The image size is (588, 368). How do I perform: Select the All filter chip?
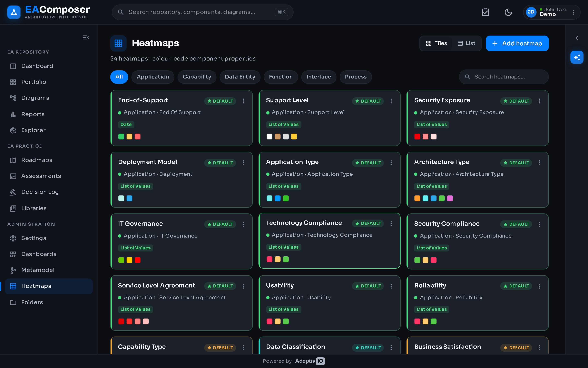pyautogui.click(x=119, y=77)
